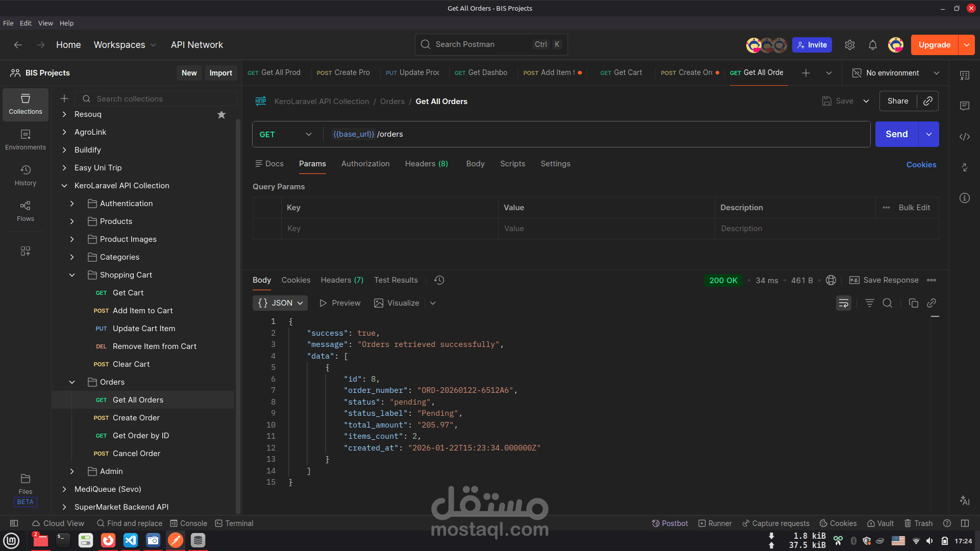This screenshot has width=980, height=551.
Task: Expand the Admin folder
Action: [x=72, y=471]
